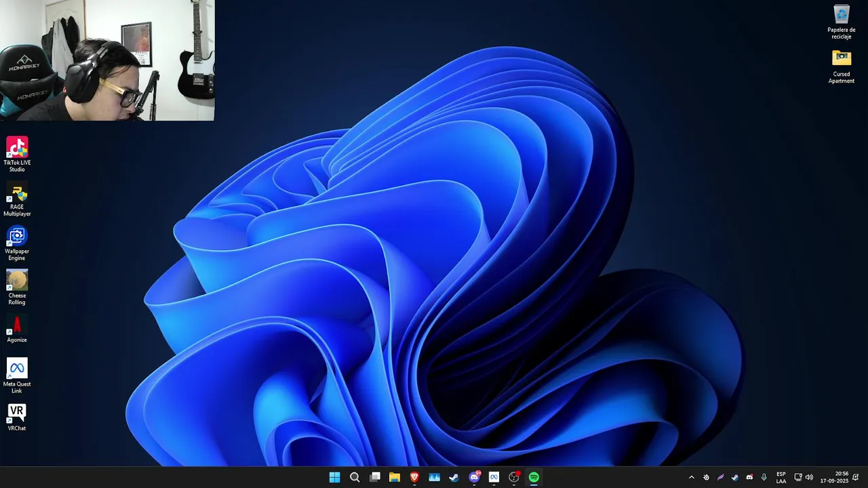This screenshot has width=868, height=488.
Task: Switch to Meta Quest Link in taskbar
Action: 494,477
